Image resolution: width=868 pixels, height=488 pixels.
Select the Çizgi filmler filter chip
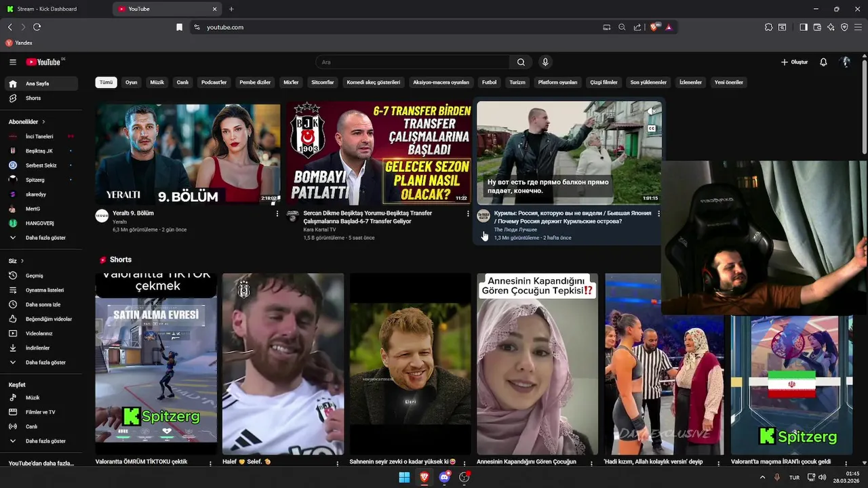pyautogui.click(x=604, y=82)
